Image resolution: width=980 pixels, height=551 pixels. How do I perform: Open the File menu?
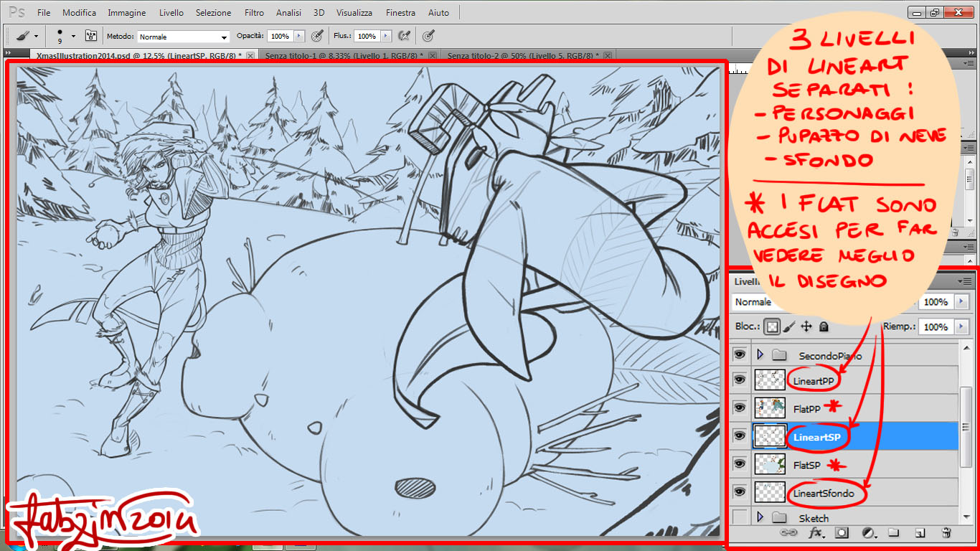coord(44,13)
